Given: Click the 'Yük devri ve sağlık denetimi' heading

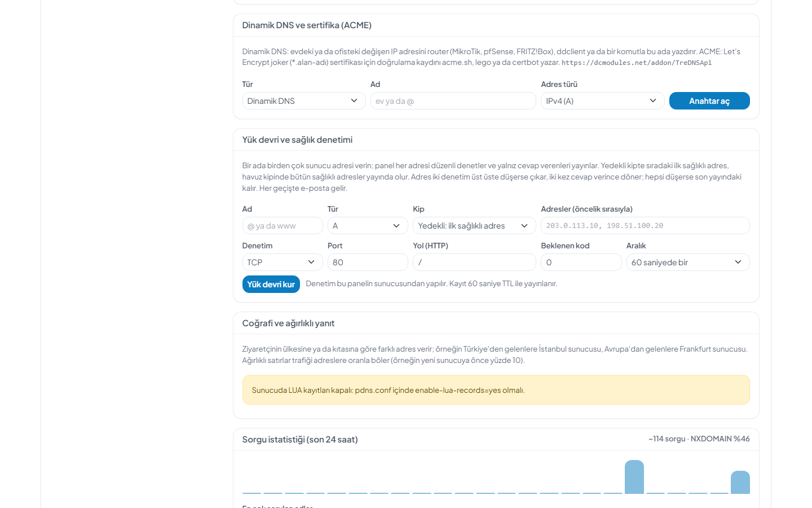Looking at the screenshot, I should click(297, 140).
